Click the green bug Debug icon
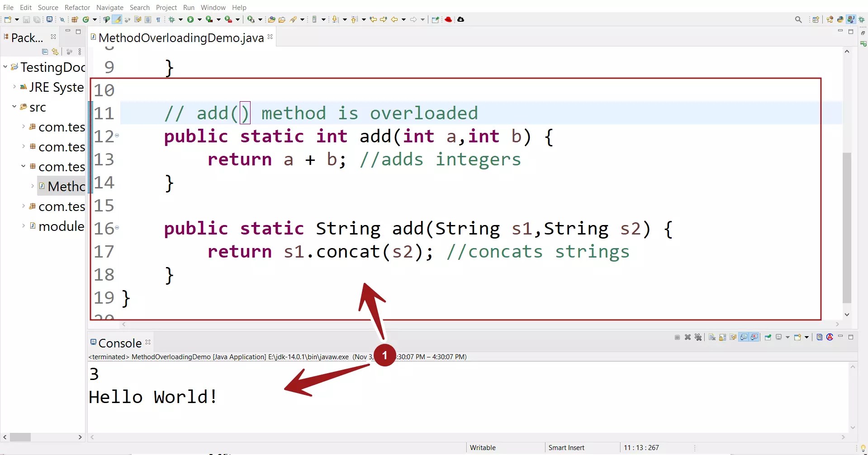The image size is (868, 455). pos(172,19)
